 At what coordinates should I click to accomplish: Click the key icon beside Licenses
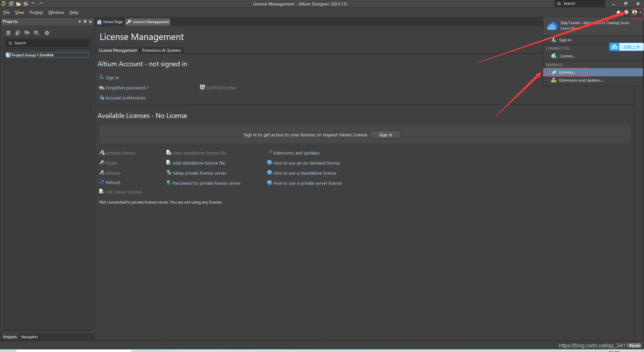(554, 72)
